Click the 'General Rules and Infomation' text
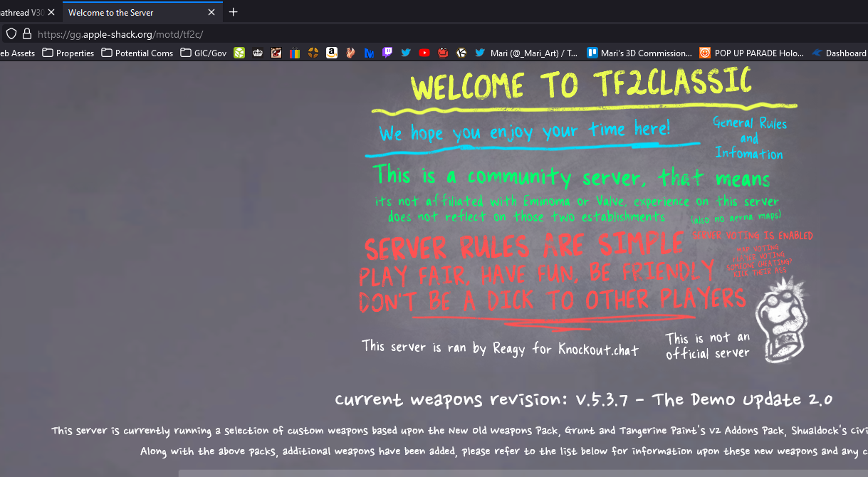 (x=749, y=138)
